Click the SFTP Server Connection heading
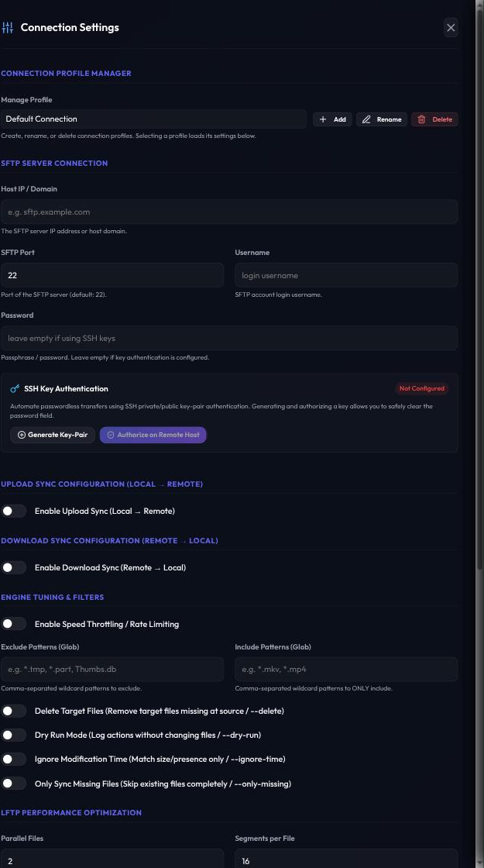 click(54, 164)
